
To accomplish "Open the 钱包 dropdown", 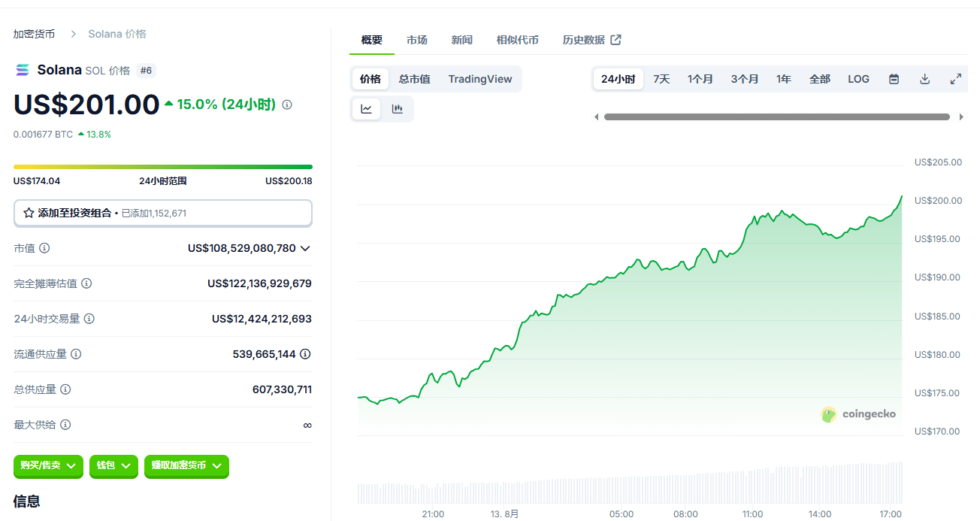I will [113, 466].
